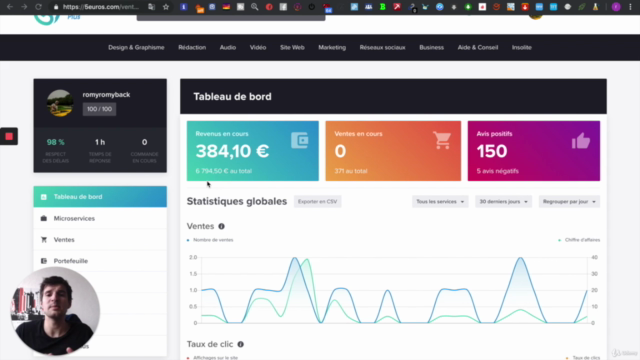Image resolution: width=640 pixels, height=360 pixels.
Task: Select Tableau de bord in the sidebar
Action: tap(100, 197)
